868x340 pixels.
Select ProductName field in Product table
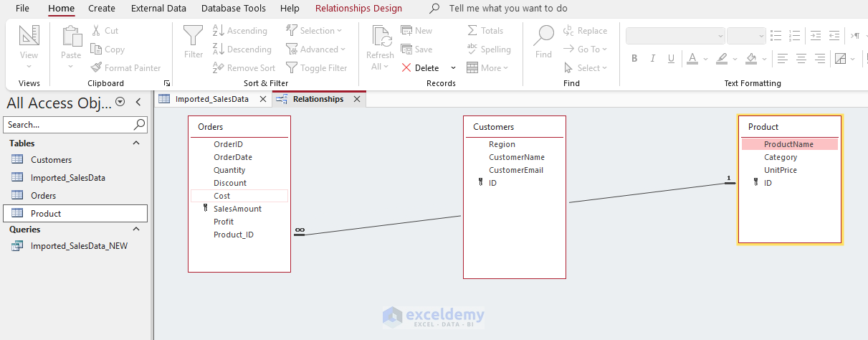(x=789, y=144)
